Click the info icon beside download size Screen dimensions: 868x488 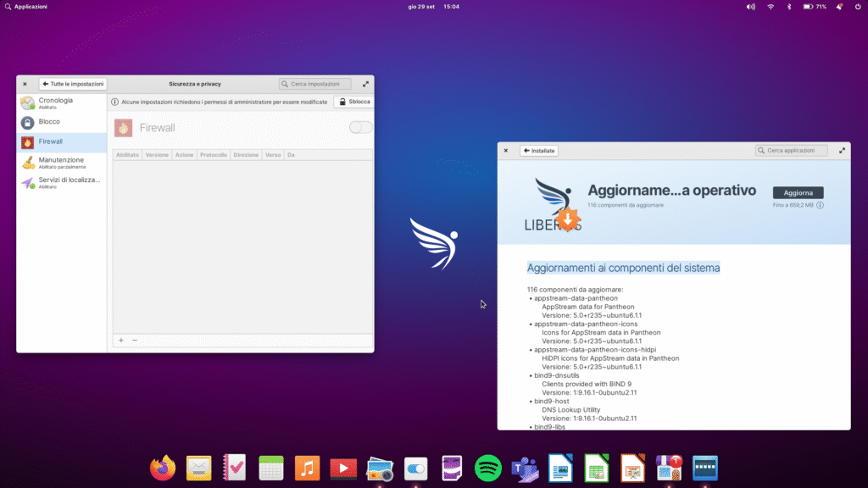click(821, 205)
